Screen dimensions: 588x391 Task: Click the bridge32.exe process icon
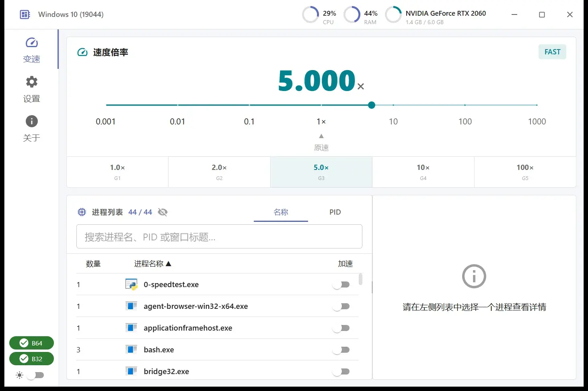[x=131, y=371]
